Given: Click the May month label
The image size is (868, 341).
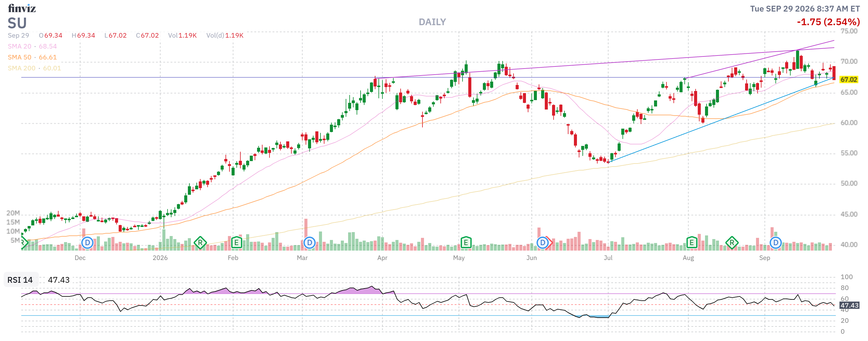Looking at the screenshot, I should pyautogui.click(x=459, y=258).
